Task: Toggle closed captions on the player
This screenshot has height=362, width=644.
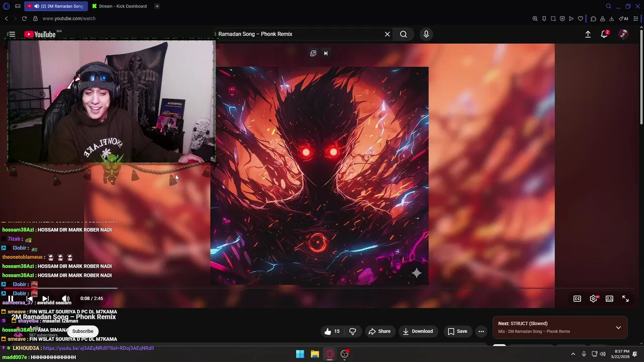Action: [x=577, y=299]
